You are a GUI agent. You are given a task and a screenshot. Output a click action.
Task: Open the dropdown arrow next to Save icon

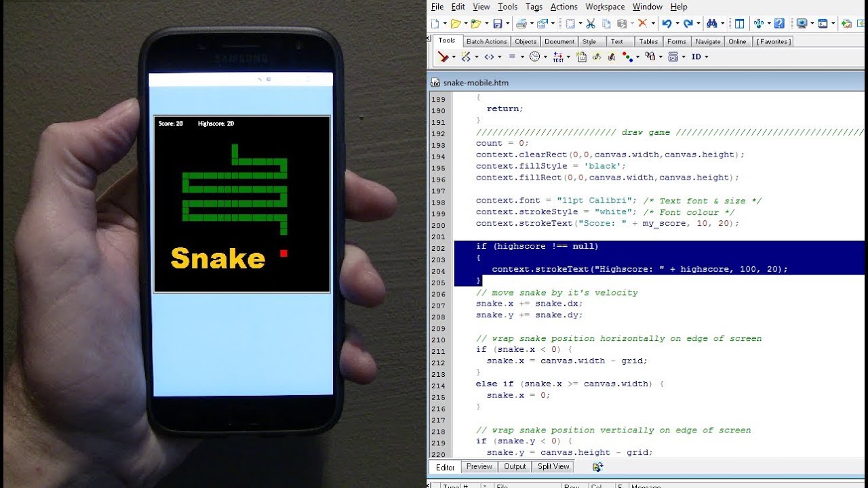click(507, 24)
